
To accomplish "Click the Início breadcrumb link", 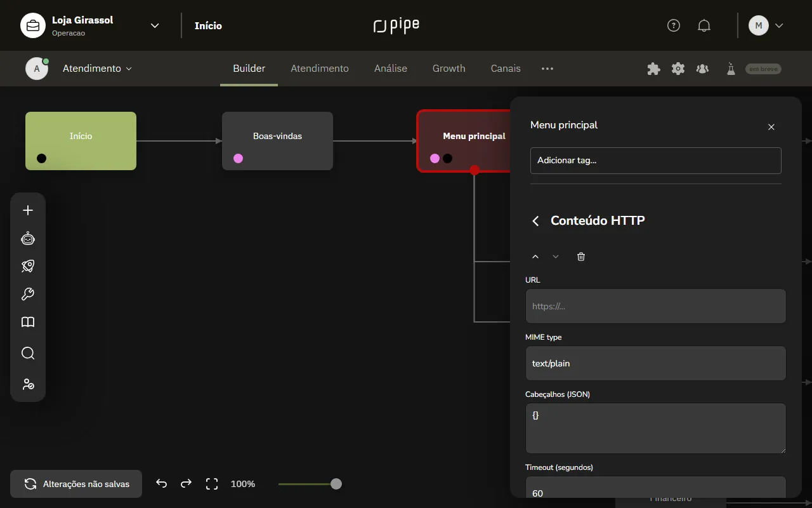I will (x=208, y=26).
